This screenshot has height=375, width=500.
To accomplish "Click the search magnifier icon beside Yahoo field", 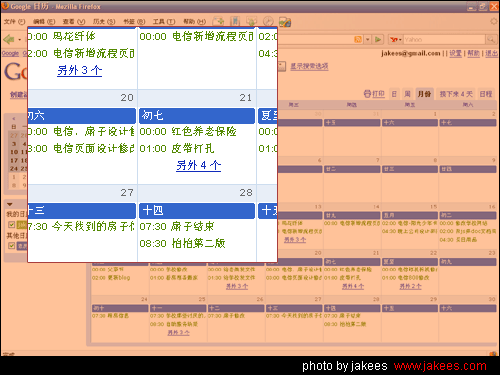I will [491, 40].
